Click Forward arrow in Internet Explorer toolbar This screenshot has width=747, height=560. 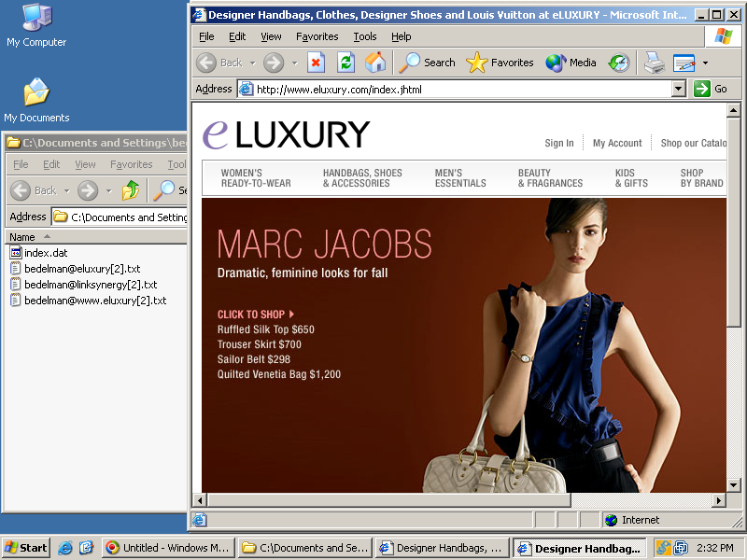point(274,63)
